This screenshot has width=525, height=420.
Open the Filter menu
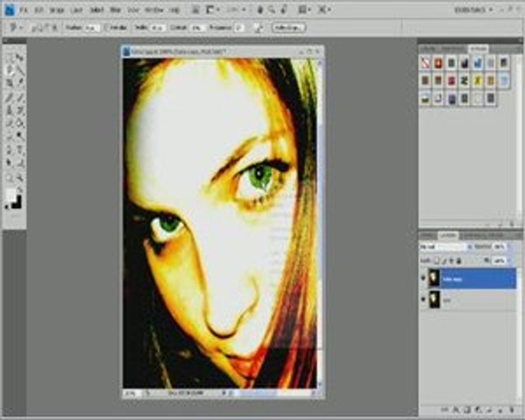pos(115,10)
